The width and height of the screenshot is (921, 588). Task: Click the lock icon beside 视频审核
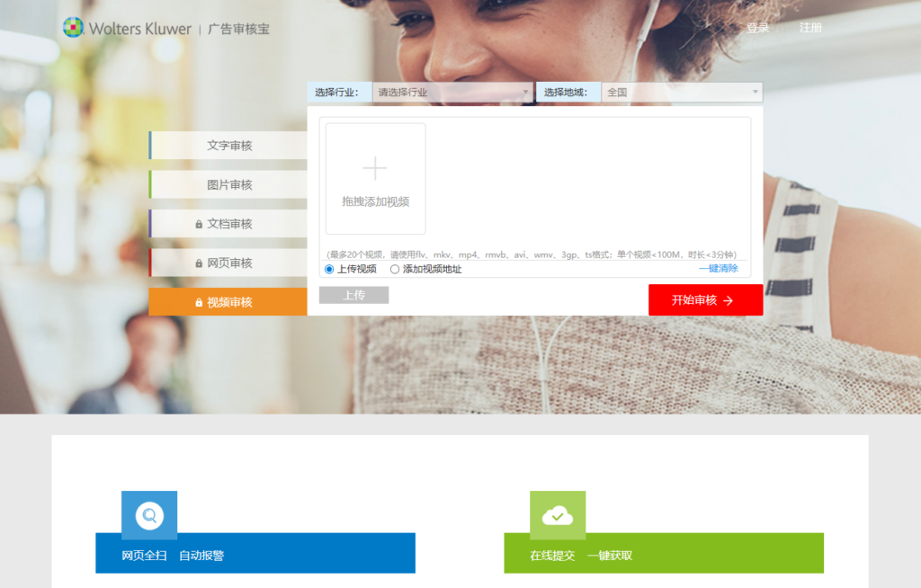199,303
